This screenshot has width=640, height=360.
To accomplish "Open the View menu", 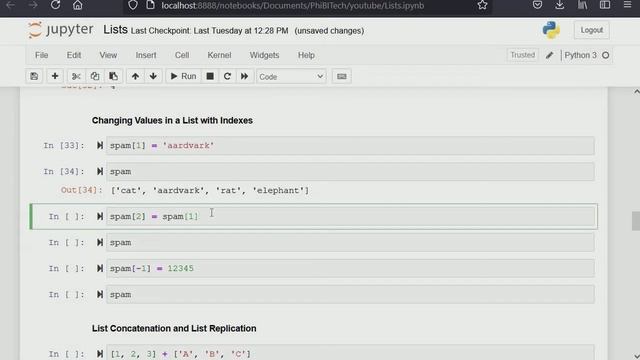I will click(108, 55).
